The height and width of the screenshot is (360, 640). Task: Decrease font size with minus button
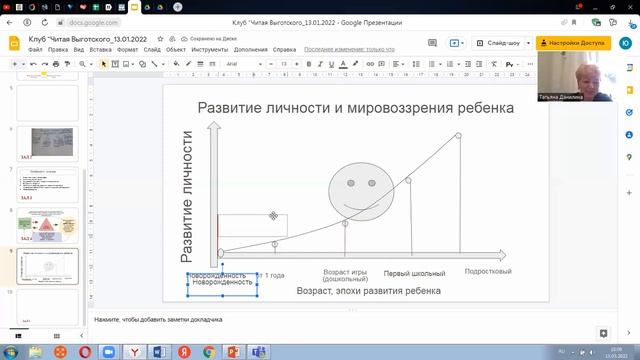point(271,64)
